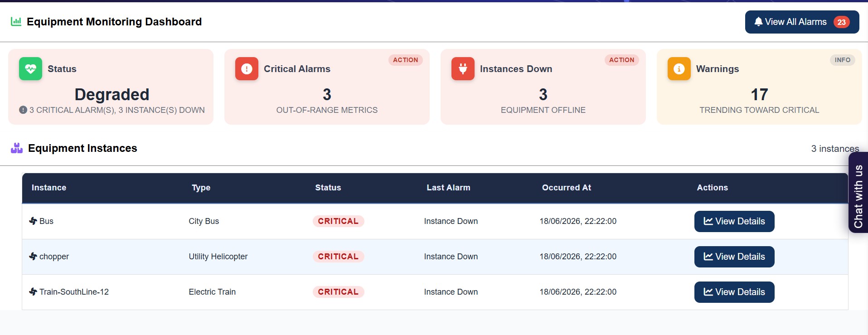Click the Occurred At column header
Viewport: 868px width, 335px height.
567,188
